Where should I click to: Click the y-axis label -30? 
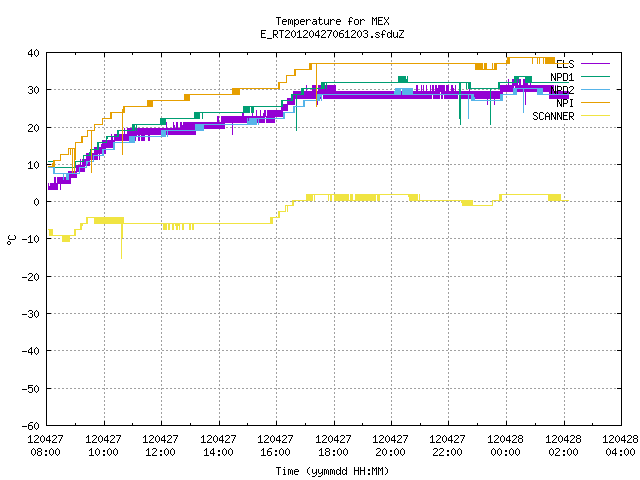tap(31, 314)
